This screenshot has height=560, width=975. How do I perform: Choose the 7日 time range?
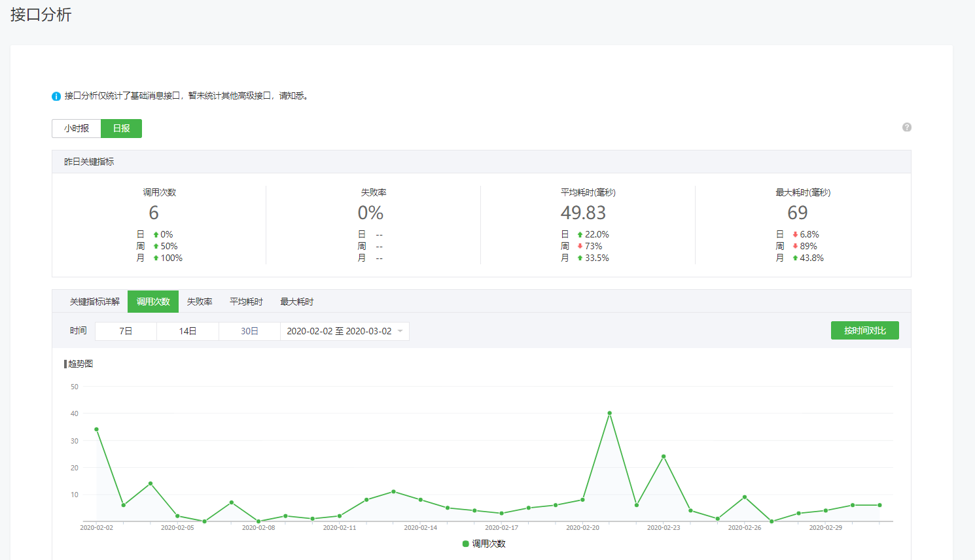click(126, 331)
